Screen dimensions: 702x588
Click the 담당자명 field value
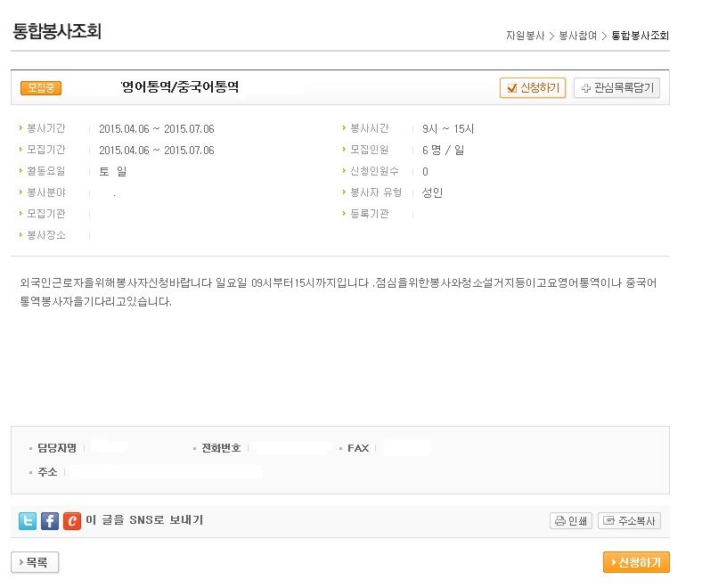point(111,448)
